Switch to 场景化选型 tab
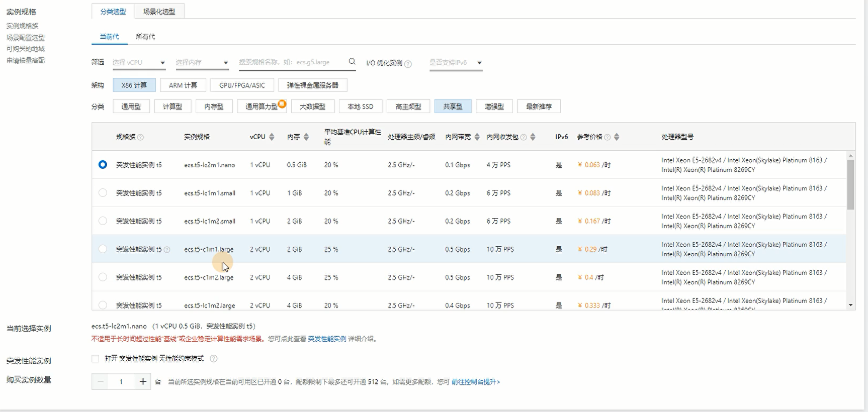Image resolution: width=868 pixels, height=412 pixels. point(159,11)
